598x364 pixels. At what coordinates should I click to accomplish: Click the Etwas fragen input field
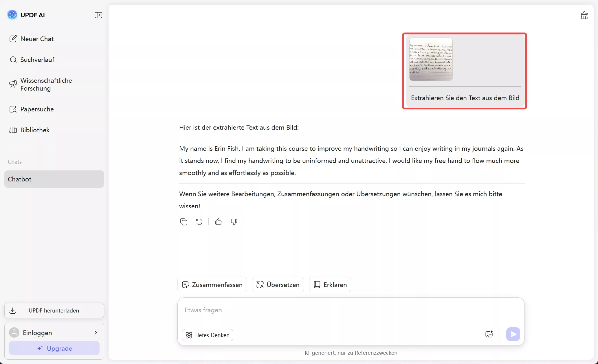coord(289,310)
